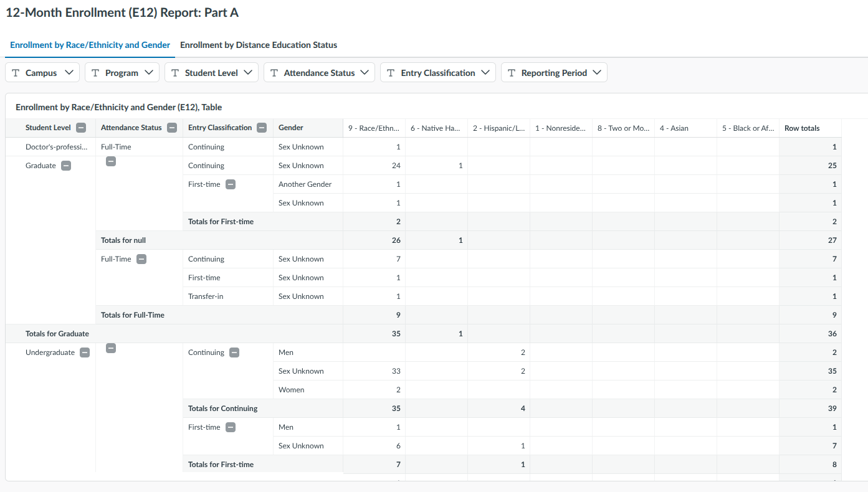This screenshot has width=868, height=492.
Task: Click the Row totals column header
Action: click(x=810, y=128)
